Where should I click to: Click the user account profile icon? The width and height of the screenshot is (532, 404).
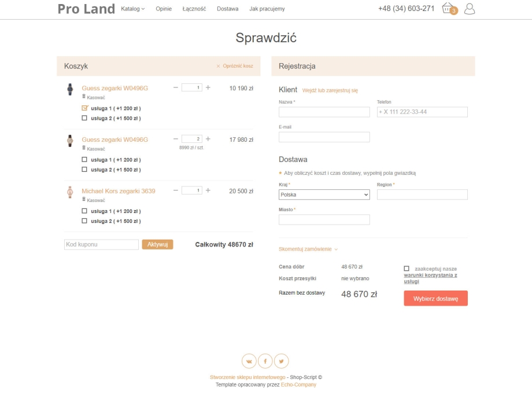[x=470, y=9]
